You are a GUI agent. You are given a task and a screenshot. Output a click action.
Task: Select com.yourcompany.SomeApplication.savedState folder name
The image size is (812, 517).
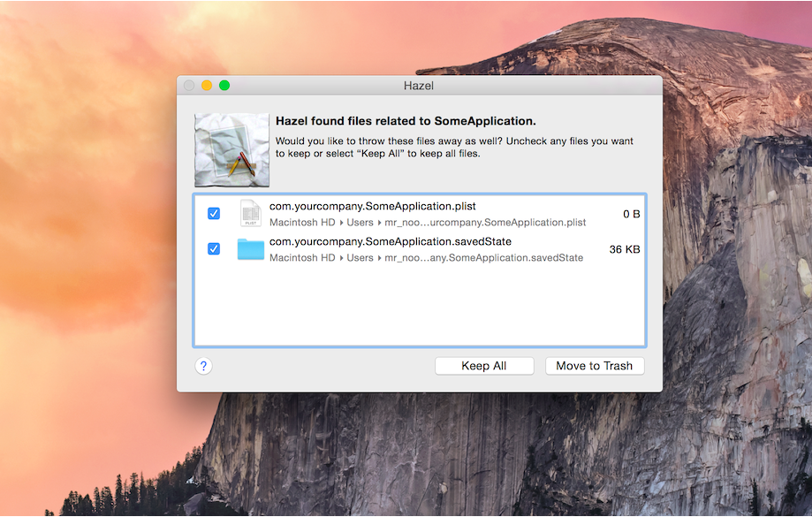click(391, 241)
